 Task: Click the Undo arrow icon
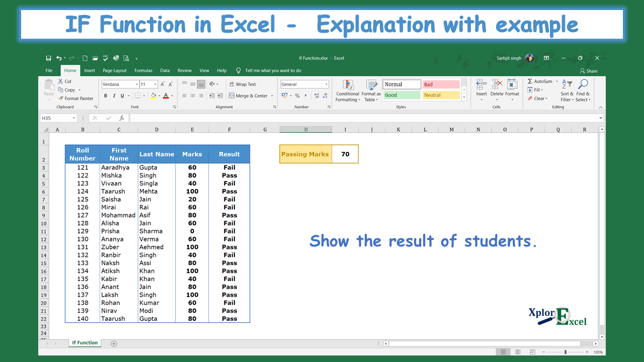[59, 58]
